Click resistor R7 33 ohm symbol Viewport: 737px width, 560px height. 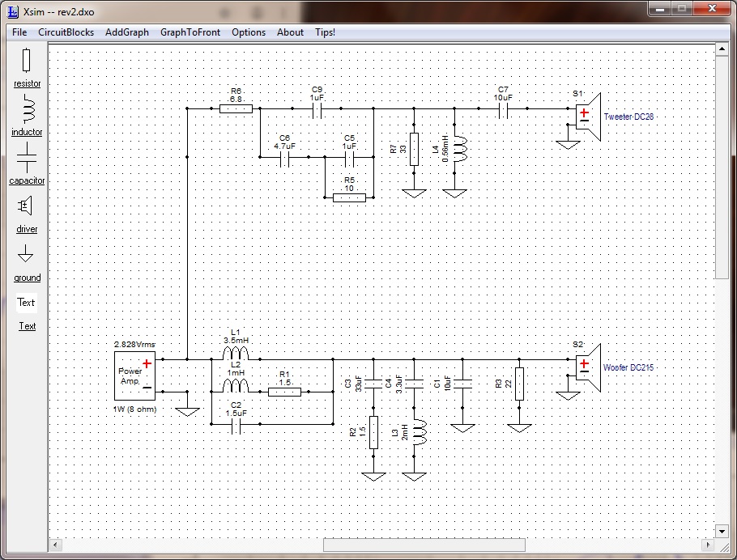click(x=414, y=149)
